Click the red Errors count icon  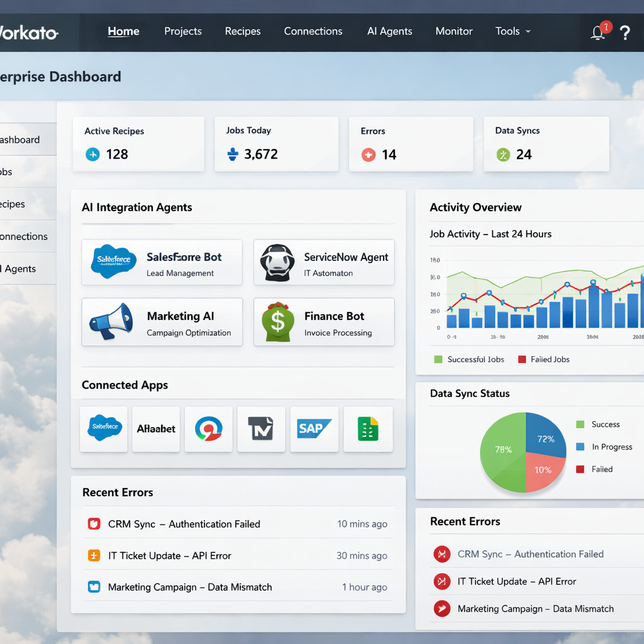click(369, 155)
